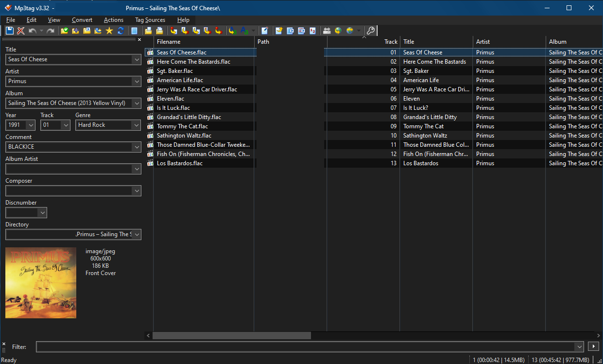The height and width of the screenshot is (364, 603).
Task: Click the tag sources globe icon left of dropdown arrow
Action: pyautogui.click(x=349, y=31)
